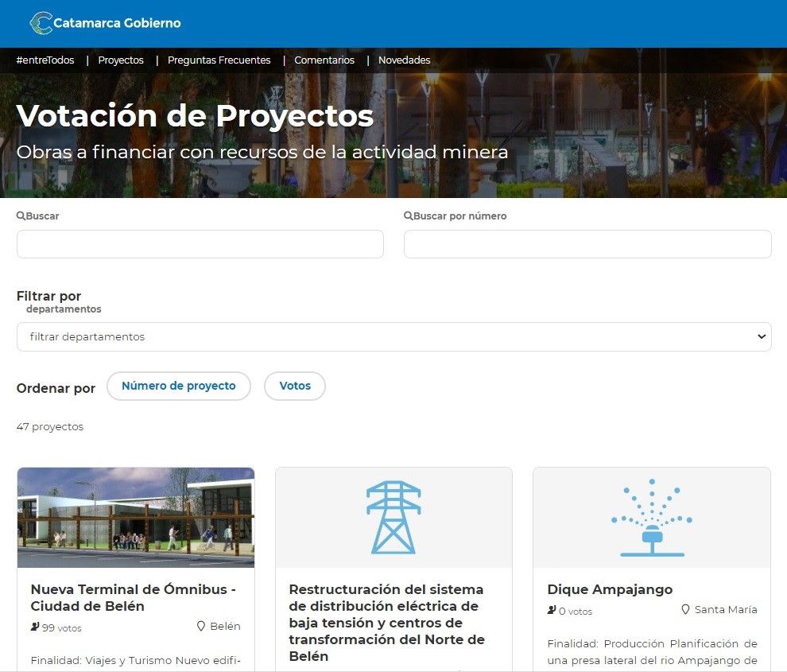Click the location pin next to Santa María
The height and width of the screenshot is (672, 787).
[x=685, y=609]
